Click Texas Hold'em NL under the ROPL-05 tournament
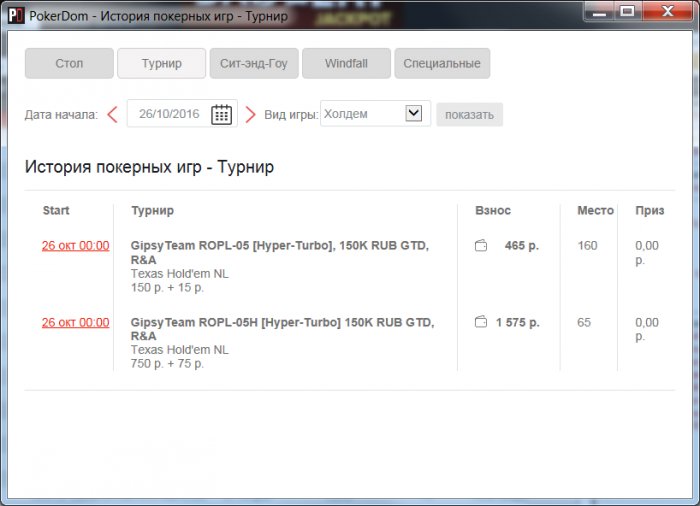700x506 pixels. (x=179, y=273)
